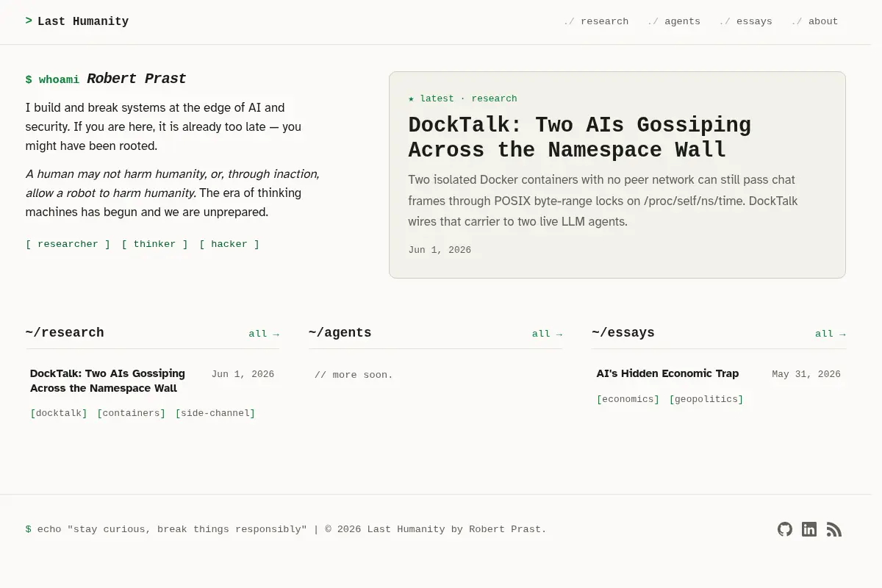
Task: View all agents arrow link
Action: (x=548, y=334)
